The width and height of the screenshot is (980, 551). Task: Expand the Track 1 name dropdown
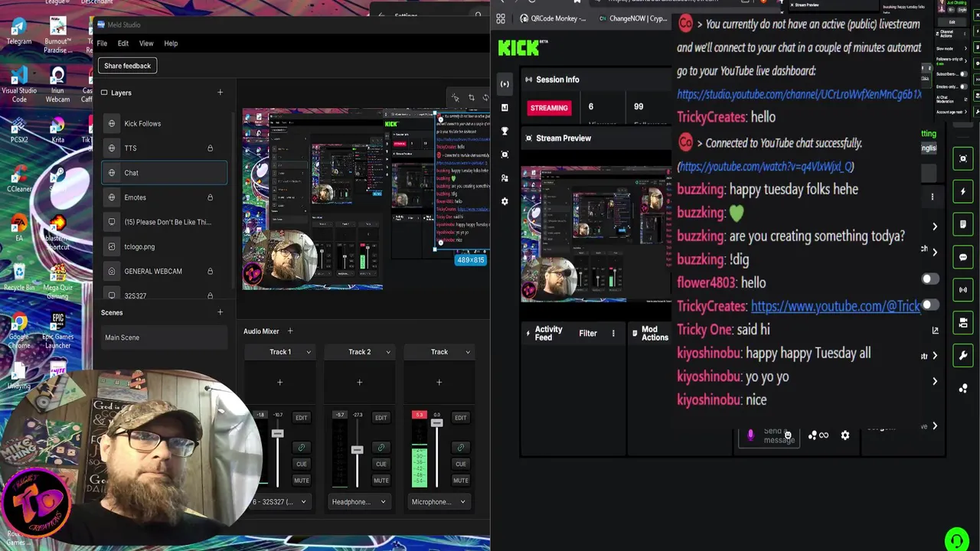tap(309, 352)
